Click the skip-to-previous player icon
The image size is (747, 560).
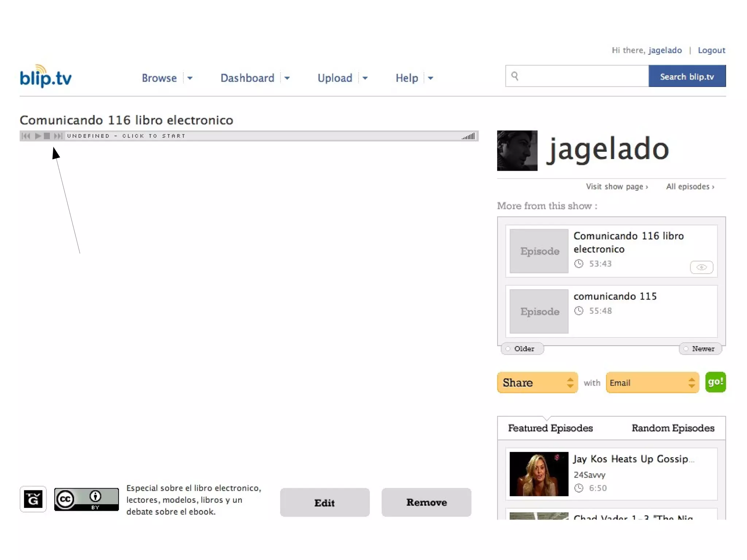pos(26,136)
